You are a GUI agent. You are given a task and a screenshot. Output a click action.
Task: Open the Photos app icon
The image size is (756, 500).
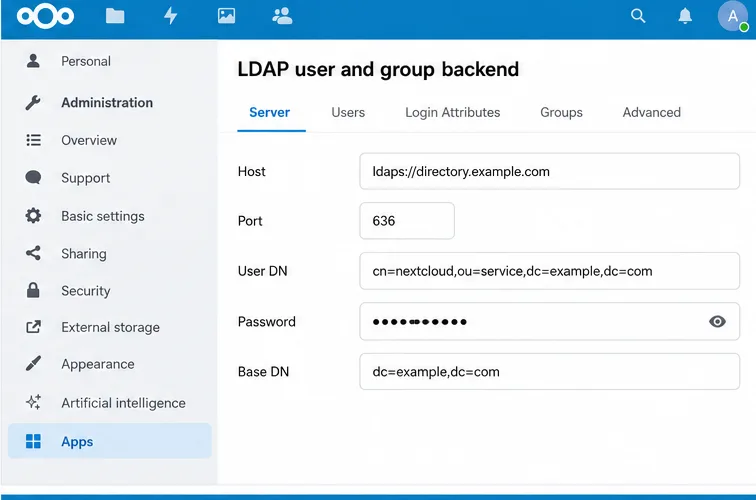tap(226, 16)
